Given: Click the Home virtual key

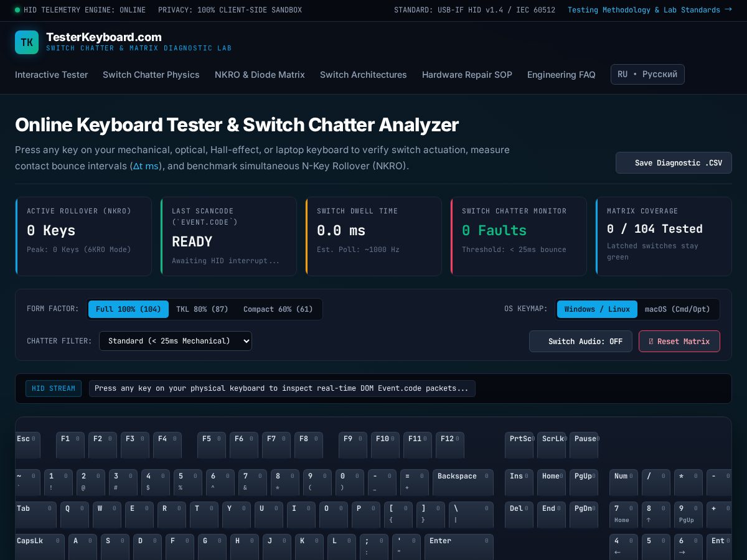Looking at the screenshot, I should click(x=552, y=483).
